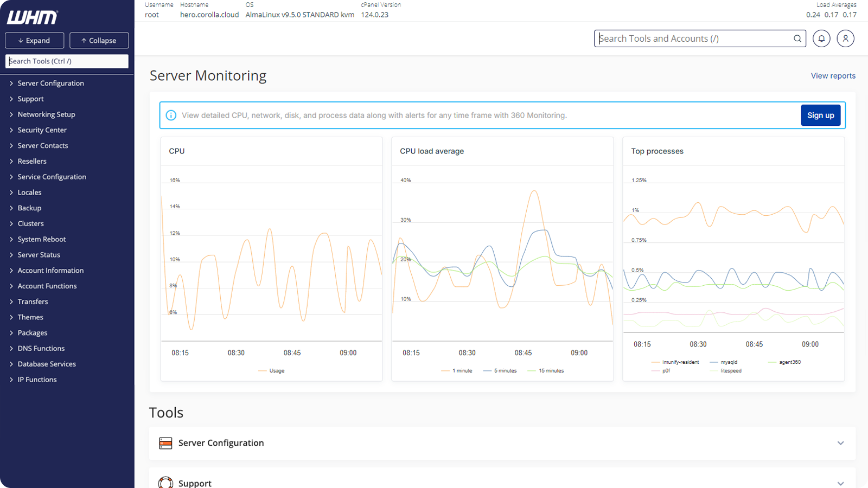Open Account Information sidebar menu
This screenshot has height=488, width=868.
pyautogui.click(x=50, y=271)
